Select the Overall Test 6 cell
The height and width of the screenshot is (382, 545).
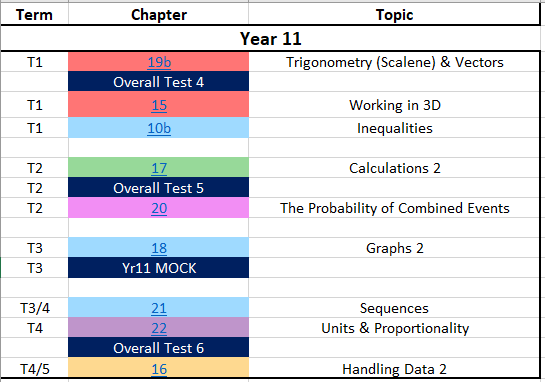(158, 348)
